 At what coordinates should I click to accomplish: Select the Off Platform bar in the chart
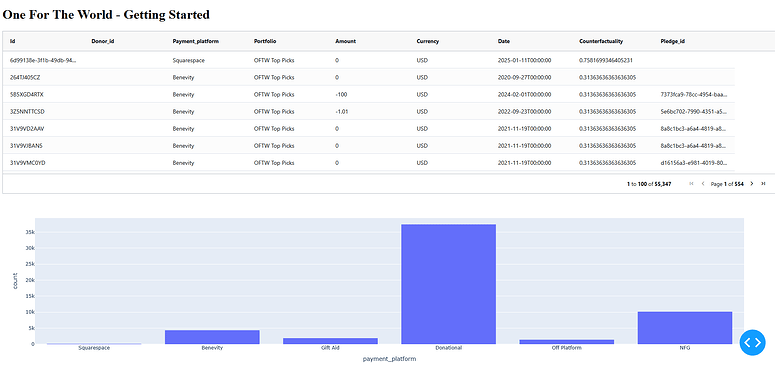(x=566, y=342)
